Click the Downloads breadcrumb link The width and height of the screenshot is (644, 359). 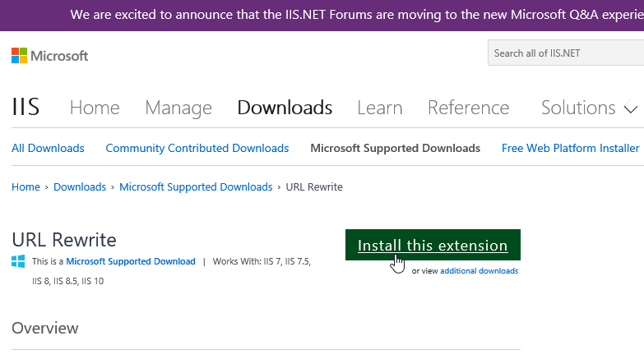(80, 187)
